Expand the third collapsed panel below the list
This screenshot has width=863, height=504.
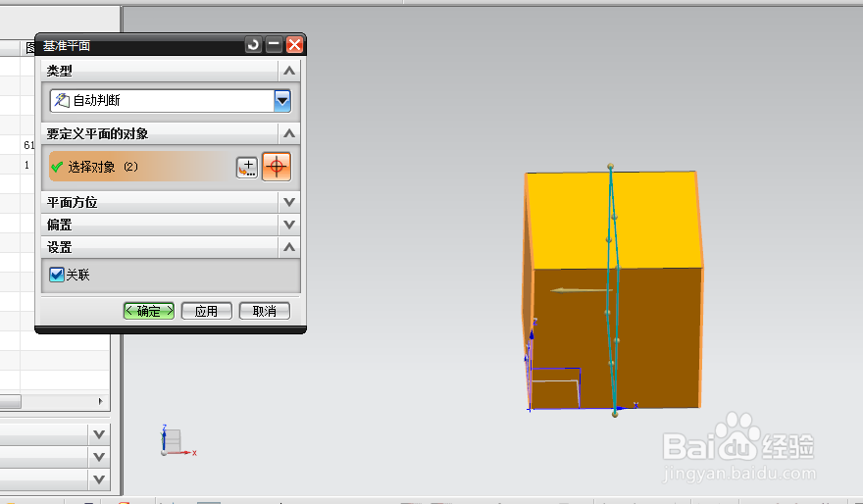point(99,479)
